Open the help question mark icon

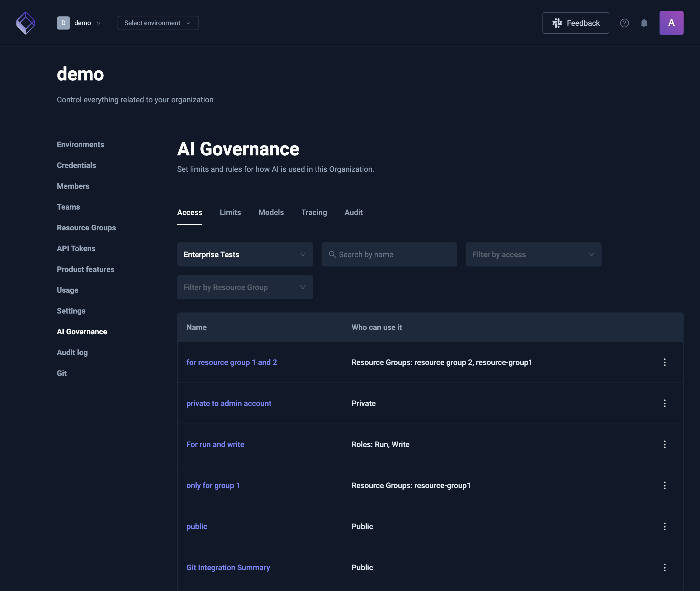pyautogui.click(x=624, y=23)
